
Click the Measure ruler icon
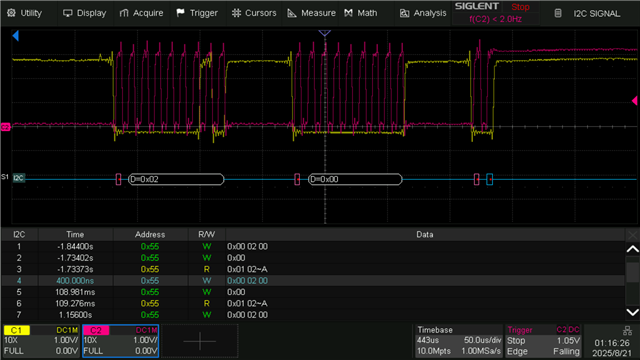(292, 13)
